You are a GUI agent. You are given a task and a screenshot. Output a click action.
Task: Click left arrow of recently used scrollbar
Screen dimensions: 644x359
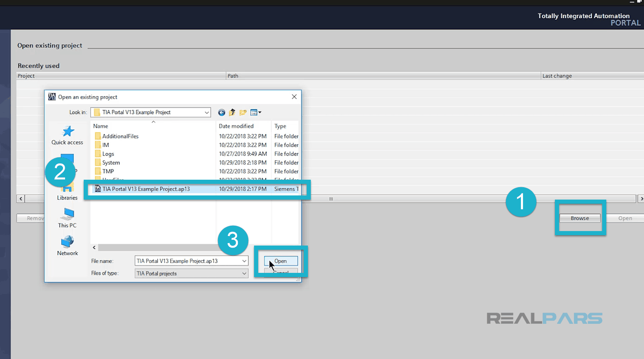coord(21,199)
